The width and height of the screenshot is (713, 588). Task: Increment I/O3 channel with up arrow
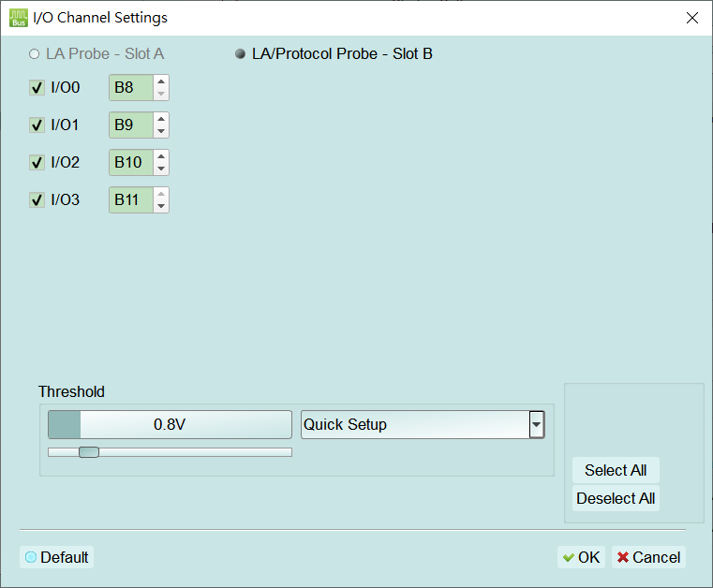(x=161, y=194)
